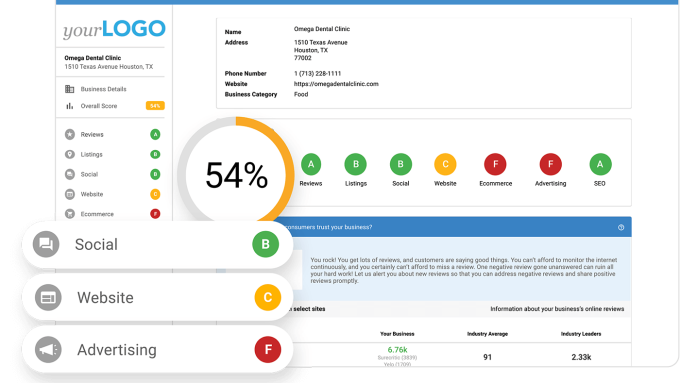The image size is (680, 383).
Task: Click the sidebar Listings grade B badge
Action: coord(155,154)
